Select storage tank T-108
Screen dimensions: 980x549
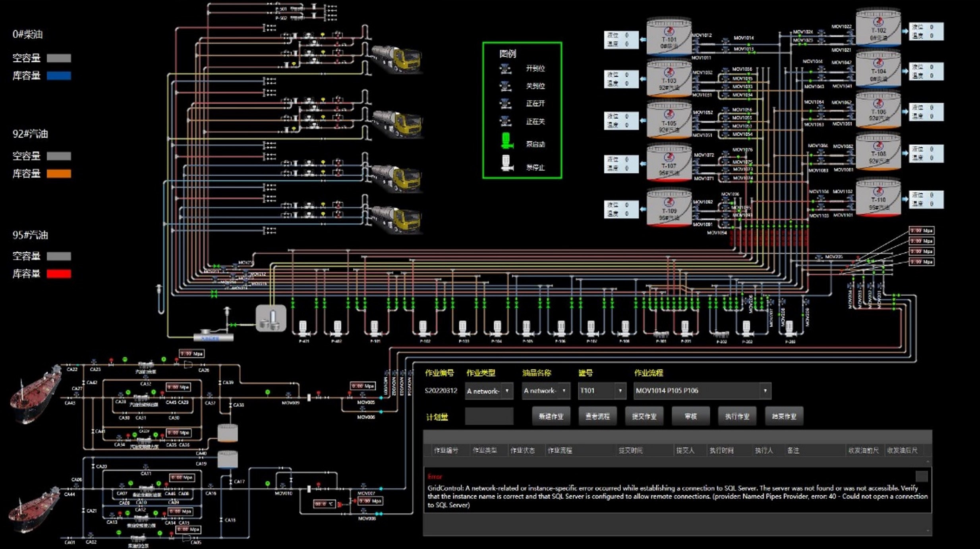pyautogui.click(x=878, y=152)
